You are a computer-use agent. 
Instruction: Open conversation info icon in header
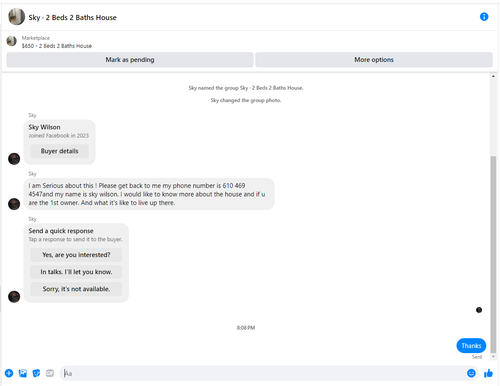[x=484, y=17]
